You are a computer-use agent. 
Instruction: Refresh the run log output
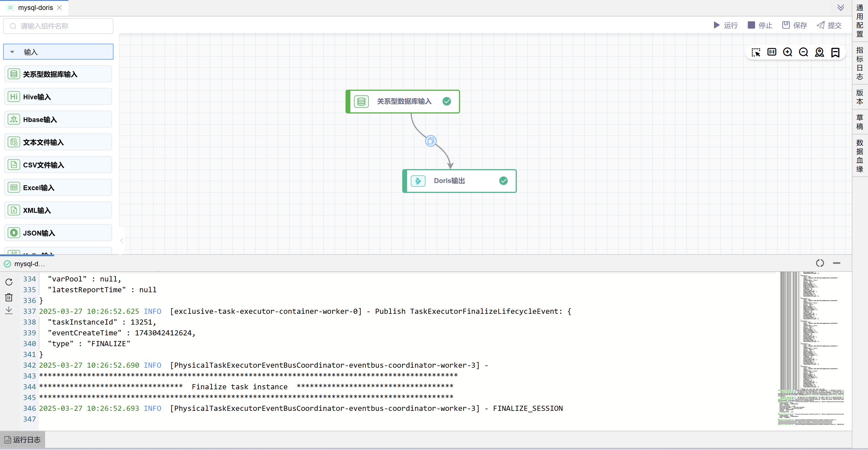pyautogui.click(x=9, y=282)
